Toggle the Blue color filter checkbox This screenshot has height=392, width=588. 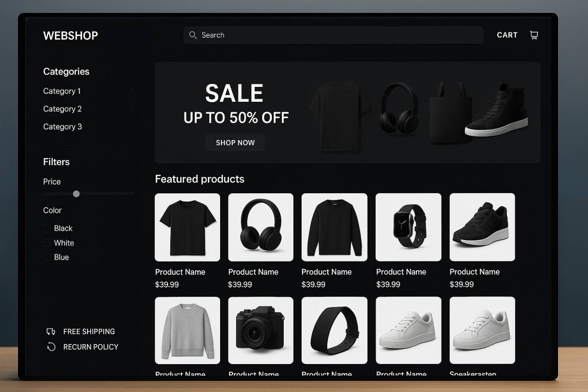click(47, 257)
